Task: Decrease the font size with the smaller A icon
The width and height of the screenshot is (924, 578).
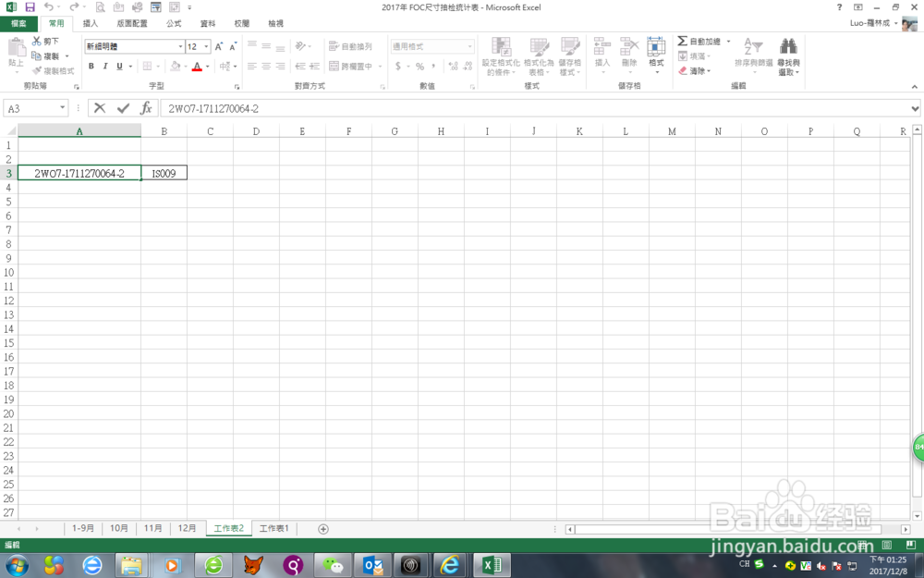Action: coord(233,46)
